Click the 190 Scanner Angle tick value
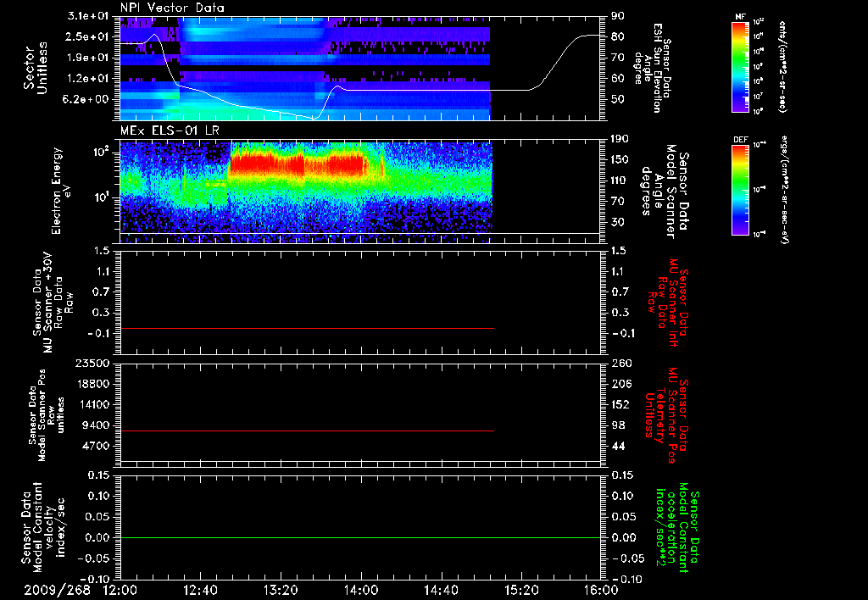868x600 pixels. (x=620, y=139)
